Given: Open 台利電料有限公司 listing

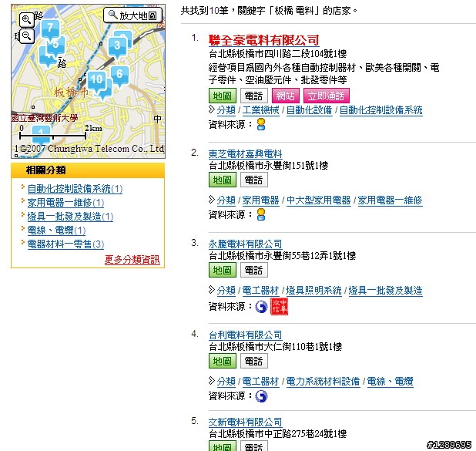Looking at the screenshot, I should [245, 335].
